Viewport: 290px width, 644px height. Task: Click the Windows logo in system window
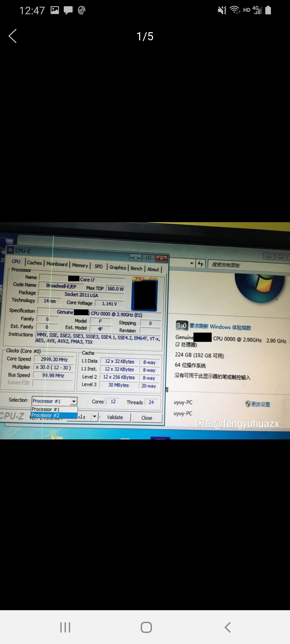(x=259, y=288)
